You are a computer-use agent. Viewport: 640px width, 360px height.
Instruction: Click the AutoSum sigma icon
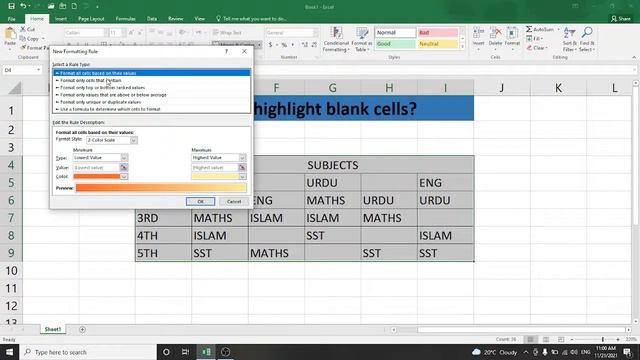pyautogui.click(x=529, y=29)
